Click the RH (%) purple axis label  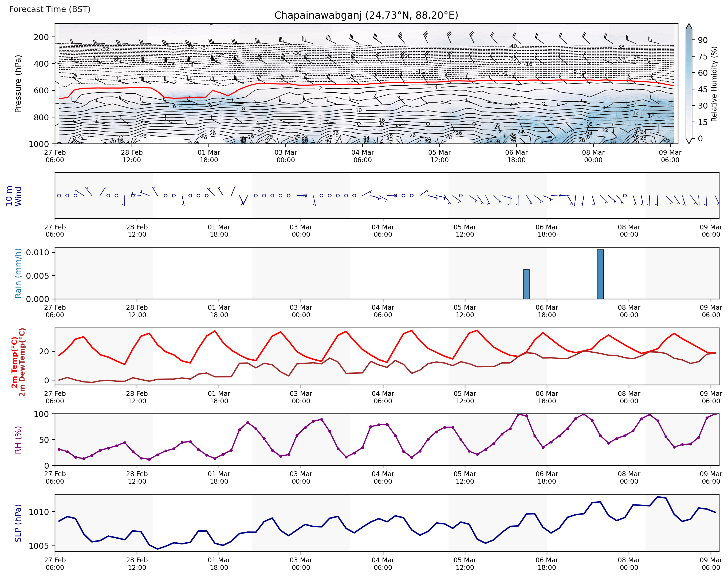pyautogui.click(x=18, y=440)
